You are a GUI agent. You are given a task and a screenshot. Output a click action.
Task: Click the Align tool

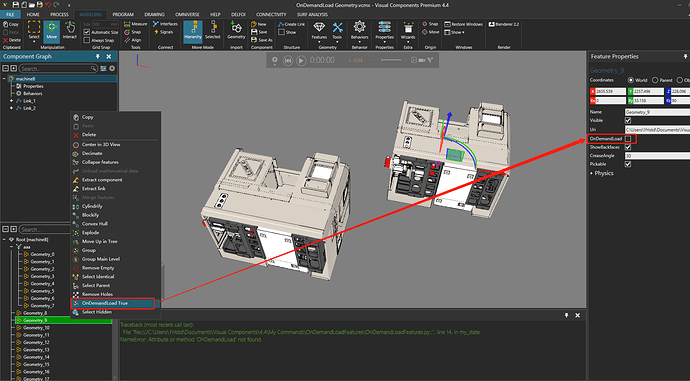(132, 40)
